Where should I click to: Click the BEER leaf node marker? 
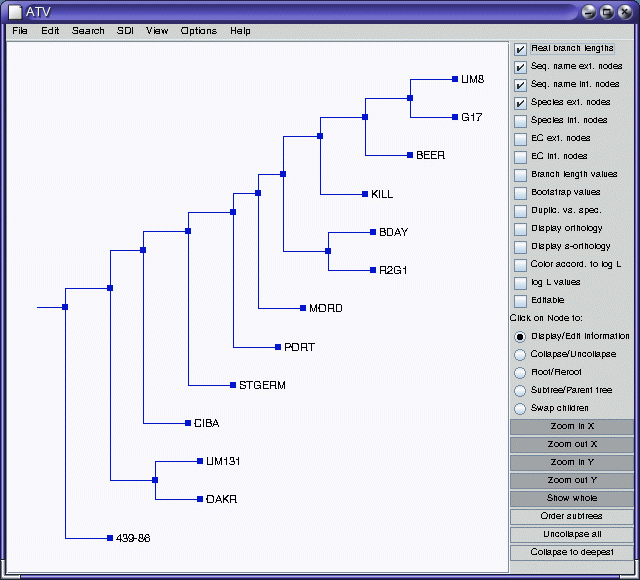[x=408, y=155]
